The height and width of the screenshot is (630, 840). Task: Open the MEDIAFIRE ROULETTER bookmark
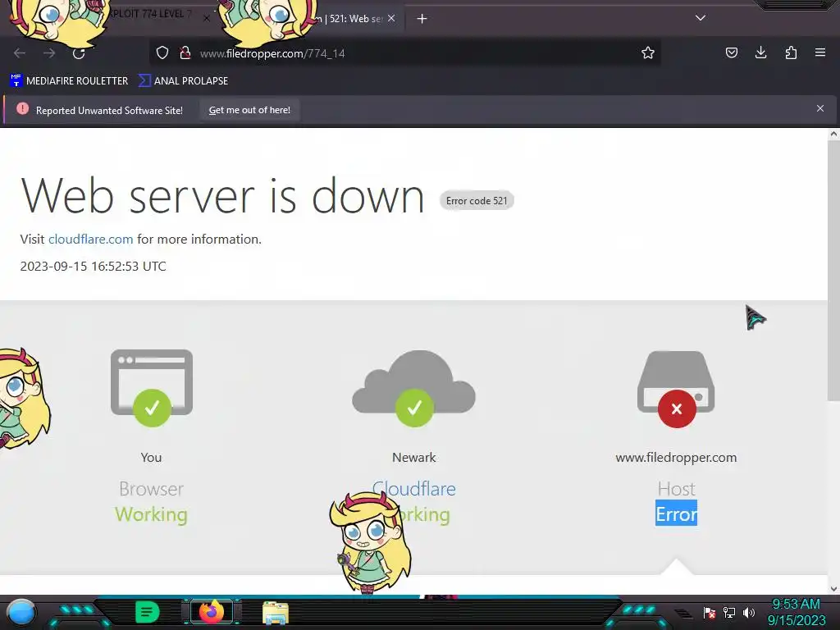tap(69, 81)
